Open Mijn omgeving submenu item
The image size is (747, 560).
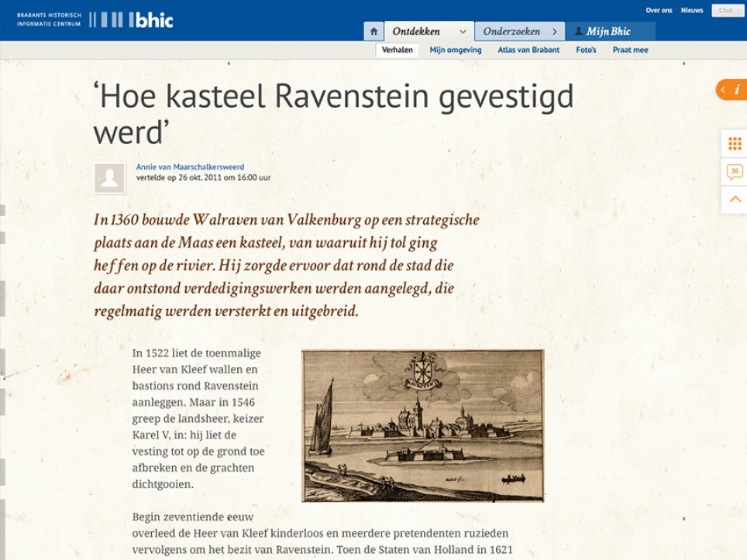tap(456, 50)
